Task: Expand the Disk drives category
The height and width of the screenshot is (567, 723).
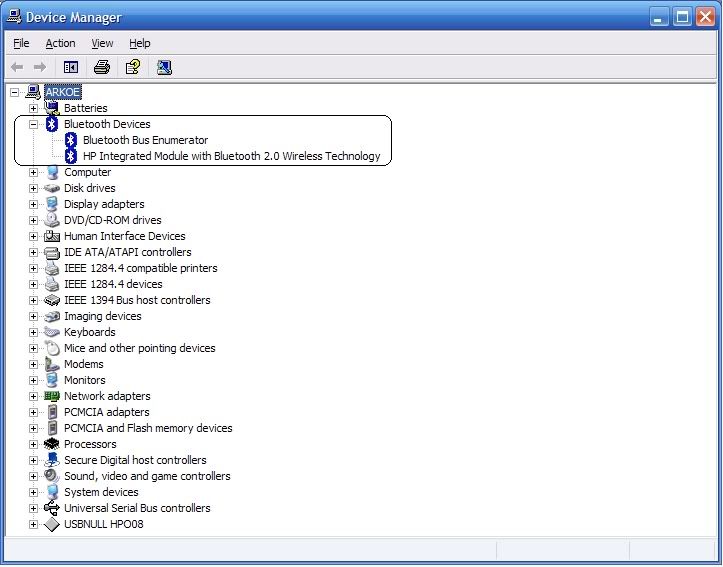Action: (x=33, y=189)
